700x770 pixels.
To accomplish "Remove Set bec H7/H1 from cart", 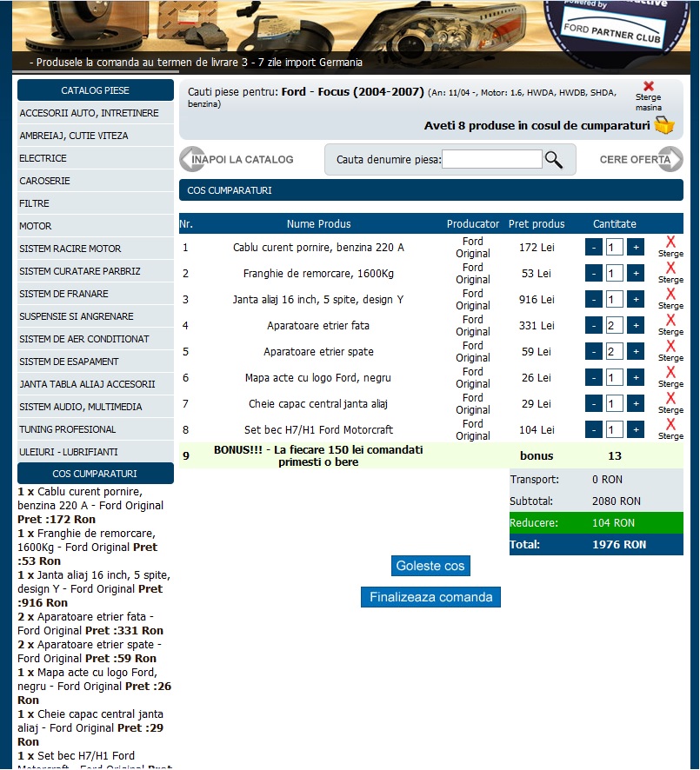I will 670,425.
